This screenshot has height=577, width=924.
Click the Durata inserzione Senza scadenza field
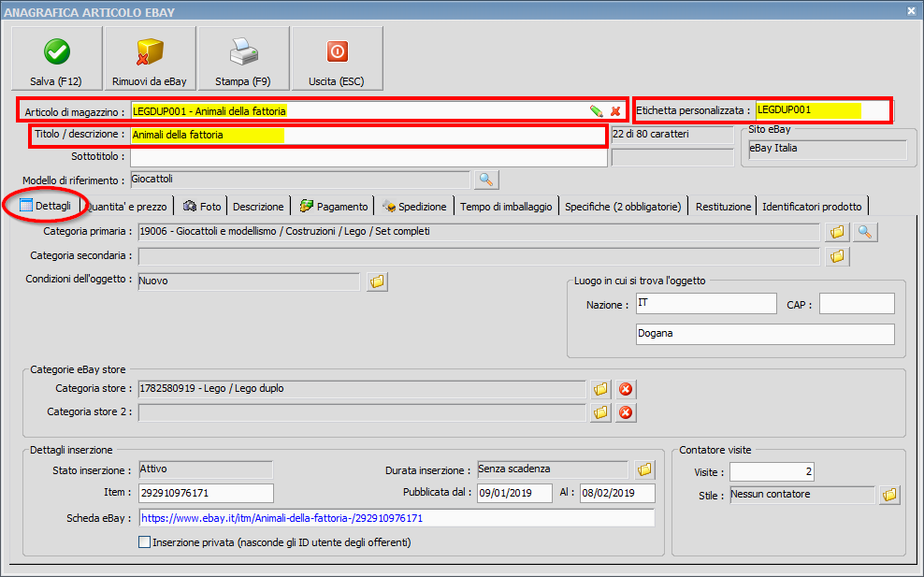point(553,469)
